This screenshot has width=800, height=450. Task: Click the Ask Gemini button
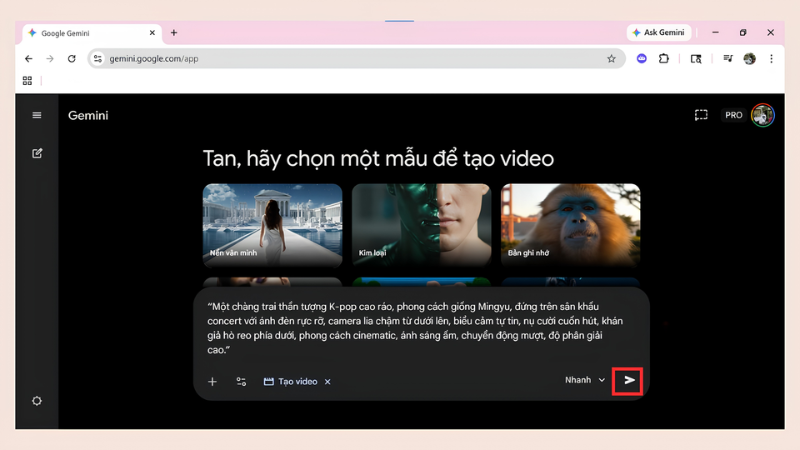point(659,33)
